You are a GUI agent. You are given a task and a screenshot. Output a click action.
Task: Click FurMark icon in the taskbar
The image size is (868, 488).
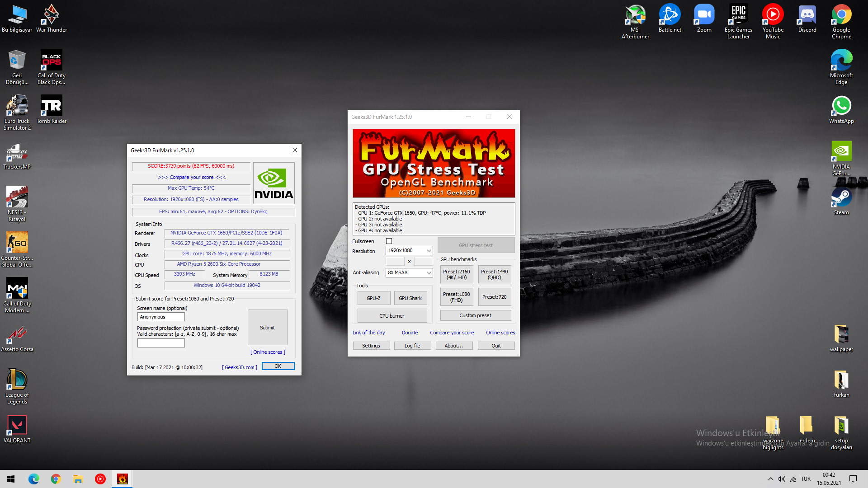(123, 479)
